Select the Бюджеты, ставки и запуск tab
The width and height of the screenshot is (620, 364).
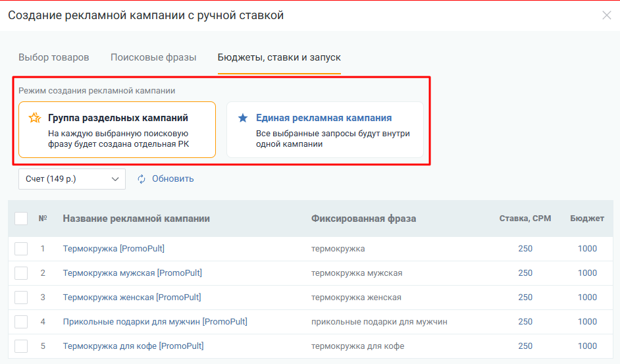coord(279,57)
